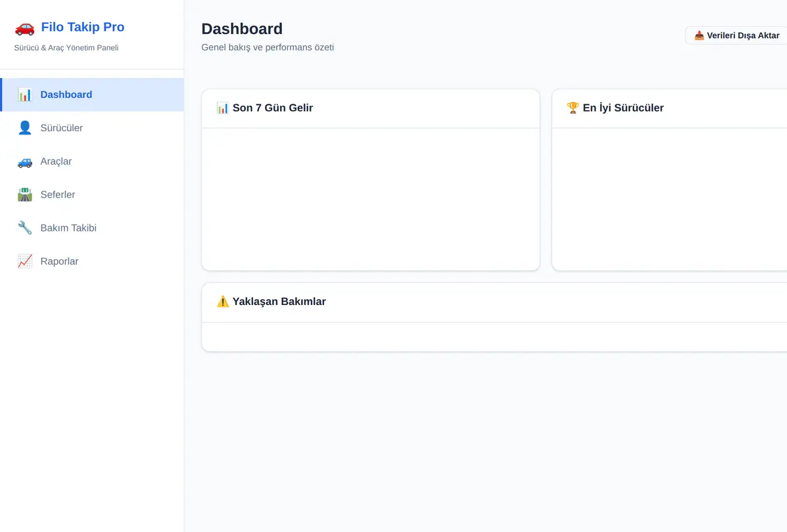Click the chart icon beside Son 7 Gün Gelir

coord(223,108)
